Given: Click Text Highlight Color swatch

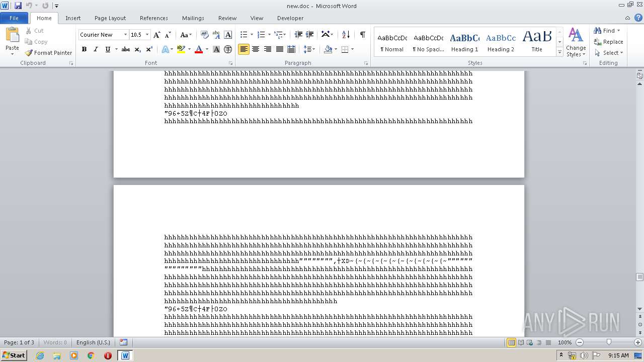Looking at the screenshot, I should coord(181,49).
